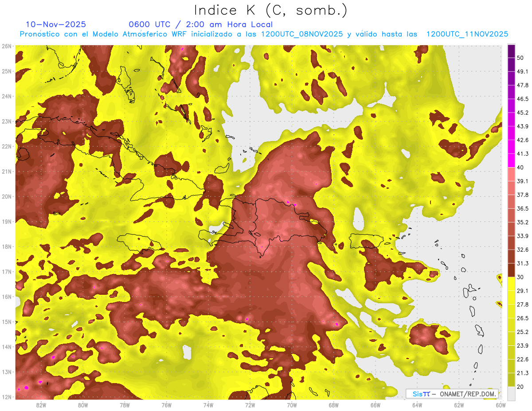Click the colorbar value 32.6
532x411 pixels.
tap(522, 250)
